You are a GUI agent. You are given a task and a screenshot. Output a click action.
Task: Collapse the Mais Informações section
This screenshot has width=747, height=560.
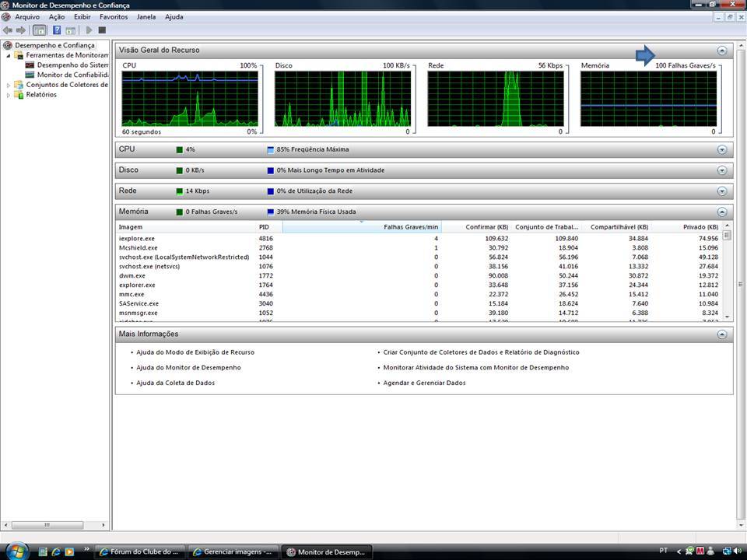(x=722, y=334)
